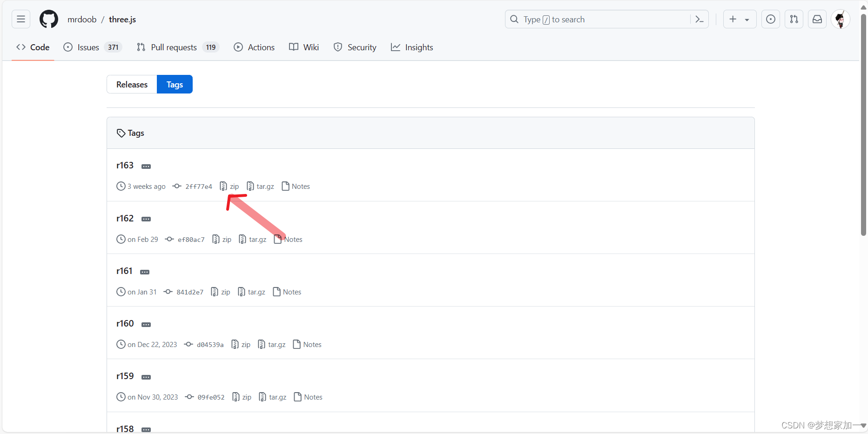Download r161 tar.gz archive

pyautogui.click(x=251, y=292)
